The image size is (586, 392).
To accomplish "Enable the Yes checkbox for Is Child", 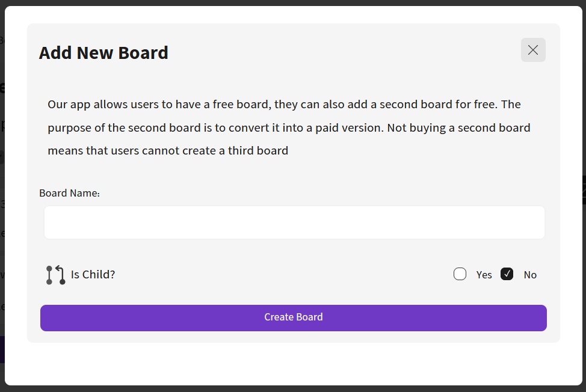I will [460, 274].
